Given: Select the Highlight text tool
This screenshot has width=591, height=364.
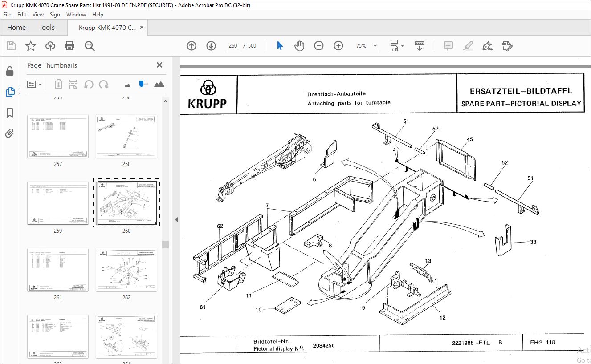Looking at the screenshot, I should point(468,46).
